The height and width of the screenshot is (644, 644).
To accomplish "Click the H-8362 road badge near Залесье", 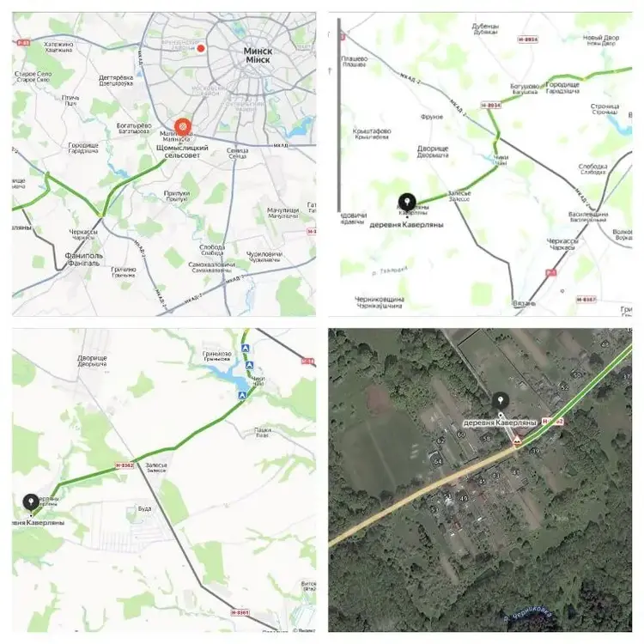I will tap(125, 465).
